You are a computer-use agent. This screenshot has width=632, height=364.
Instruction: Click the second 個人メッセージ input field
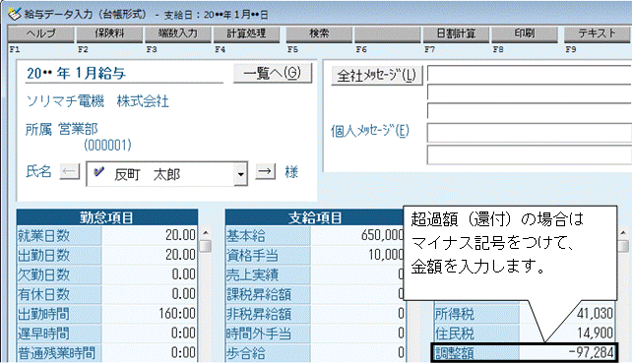[530, 155]
